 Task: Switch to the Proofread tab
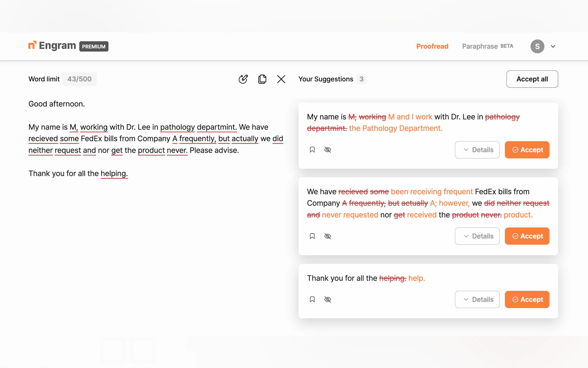pos(432,46)
